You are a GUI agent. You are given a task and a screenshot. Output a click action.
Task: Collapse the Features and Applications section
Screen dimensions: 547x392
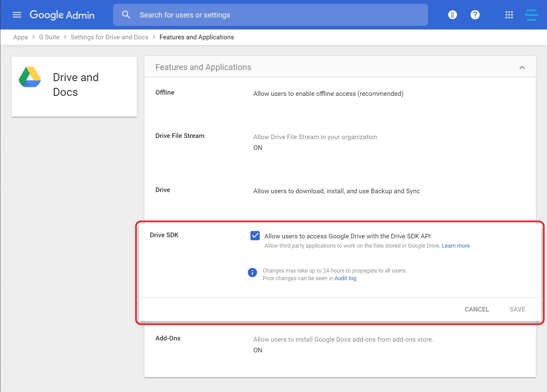pos(522,67)
